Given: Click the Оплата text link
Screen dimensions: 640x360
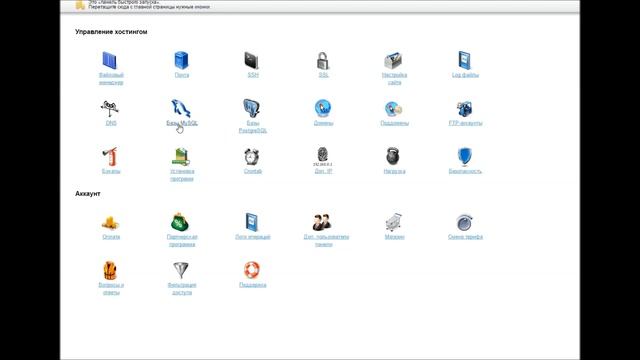Looking at the screenshot, I should point(111,237).
